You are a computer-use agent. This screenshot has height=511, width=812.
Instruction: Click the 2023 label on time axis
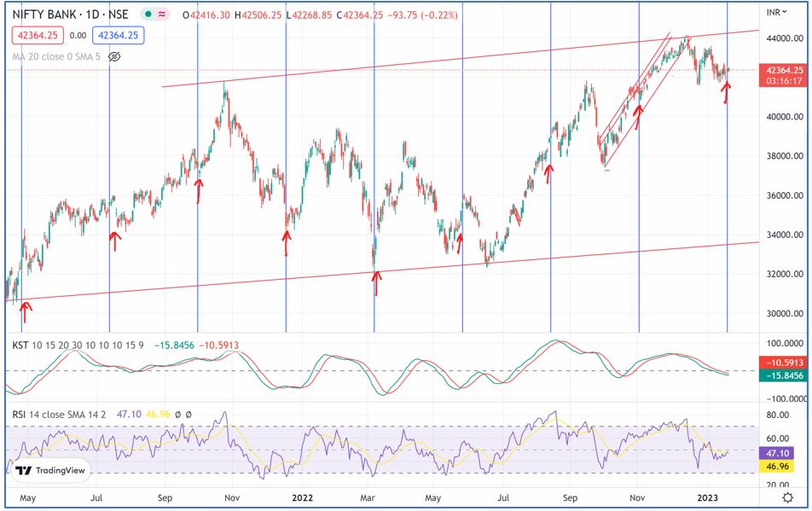coord(707,497)
